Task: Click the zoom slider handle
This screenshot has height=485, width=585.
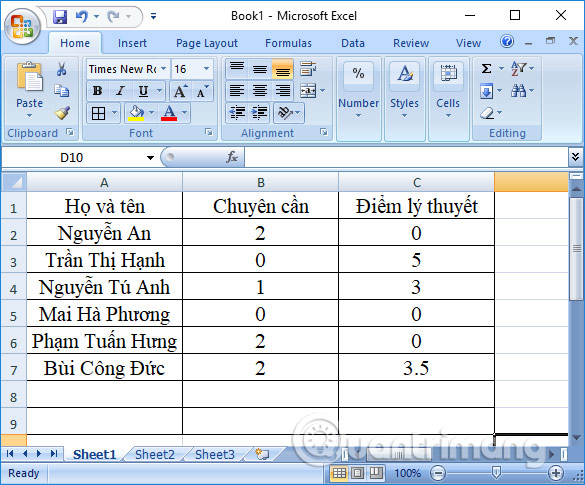Action: (x=496, y=473)
